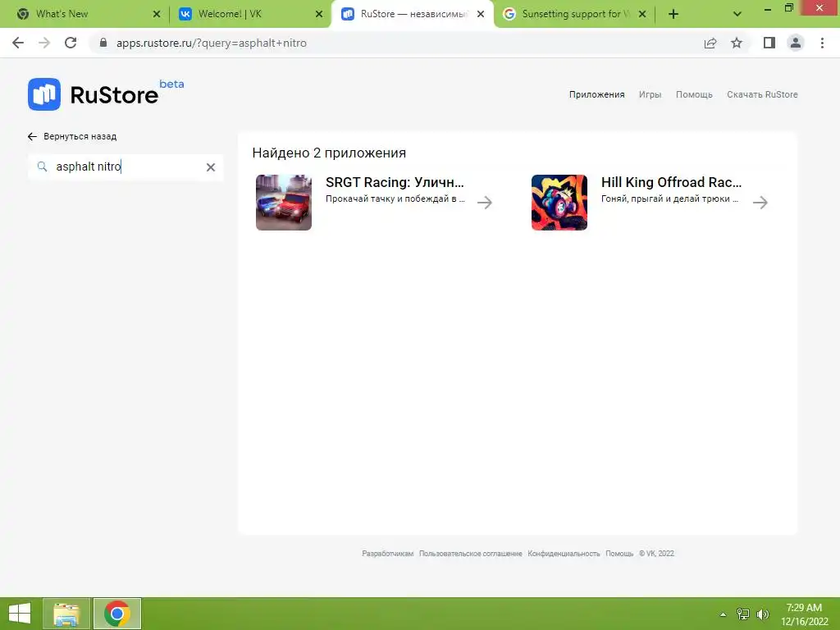This screenshot has width=840, height=630.
Task: Close the What's New tab
Action: [x=157, y=14]
